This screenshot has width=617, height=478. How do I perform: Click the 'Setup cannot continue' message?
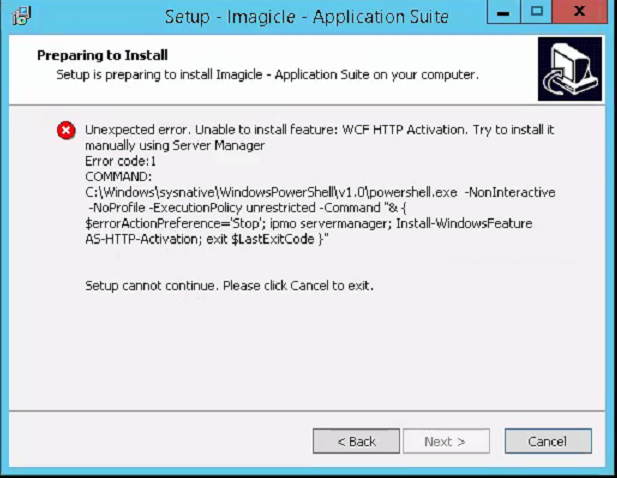[x=229, y=285]
